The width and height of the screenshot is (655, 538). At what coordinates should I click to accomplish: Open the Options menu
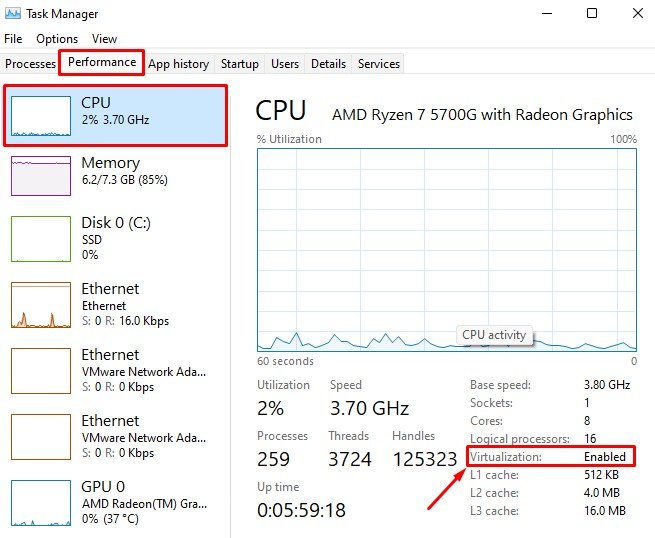57,39
